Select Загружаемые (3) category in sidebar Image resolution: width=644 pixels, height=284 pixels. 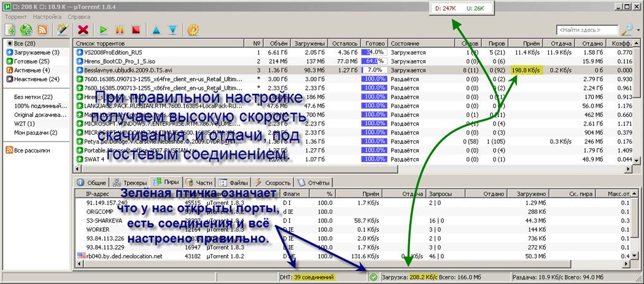[36, 53]
